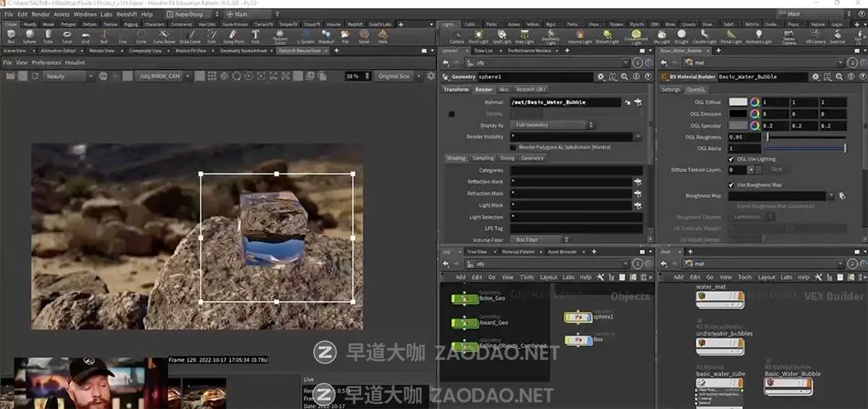
Task: Open Roughness Map dropdown arrow
Action: coord(833,196)
